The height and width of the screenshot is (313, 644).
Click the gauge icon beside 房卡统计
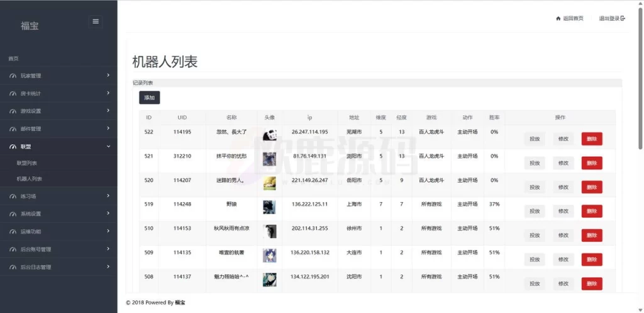click(13, 94)
